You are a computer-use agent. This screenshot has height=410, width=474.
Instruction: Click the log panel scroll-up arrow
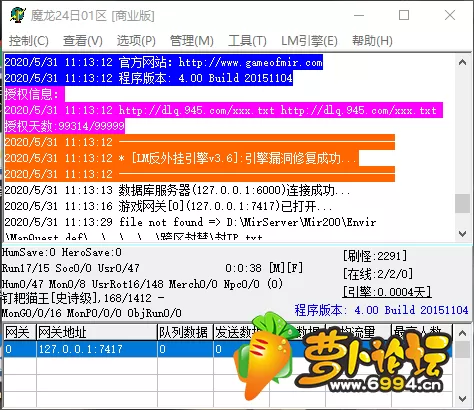coord(462,62)
